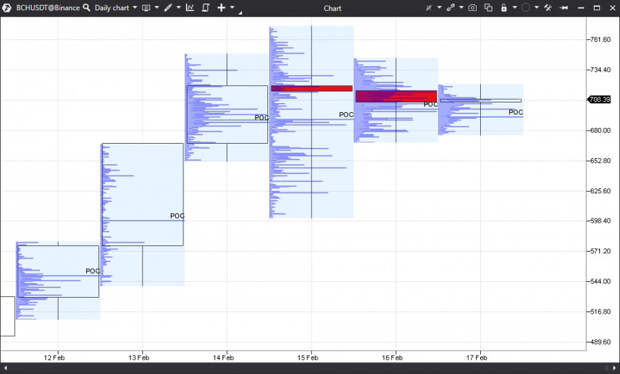Take a chart snapshot with camera icon
Screen dimensions: 620x374
point(473,8)
